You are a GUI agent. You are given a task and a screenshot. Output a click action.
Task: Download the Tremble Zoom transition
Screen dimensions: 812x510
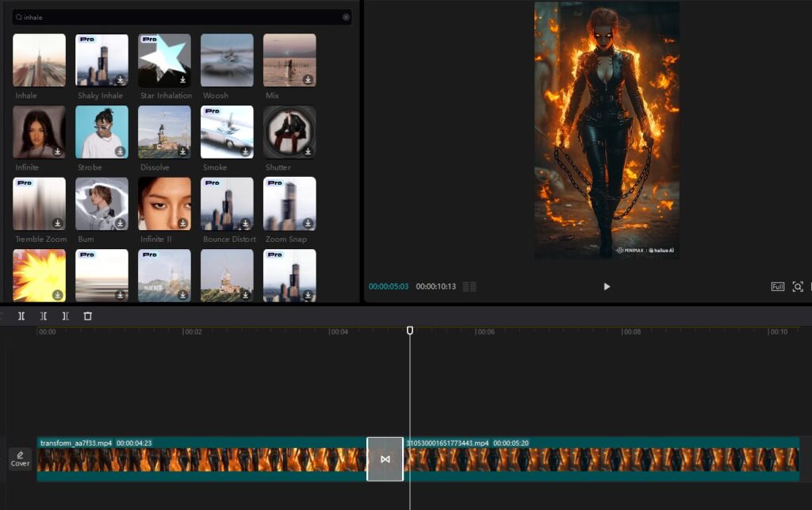click(x=57, y=223)
